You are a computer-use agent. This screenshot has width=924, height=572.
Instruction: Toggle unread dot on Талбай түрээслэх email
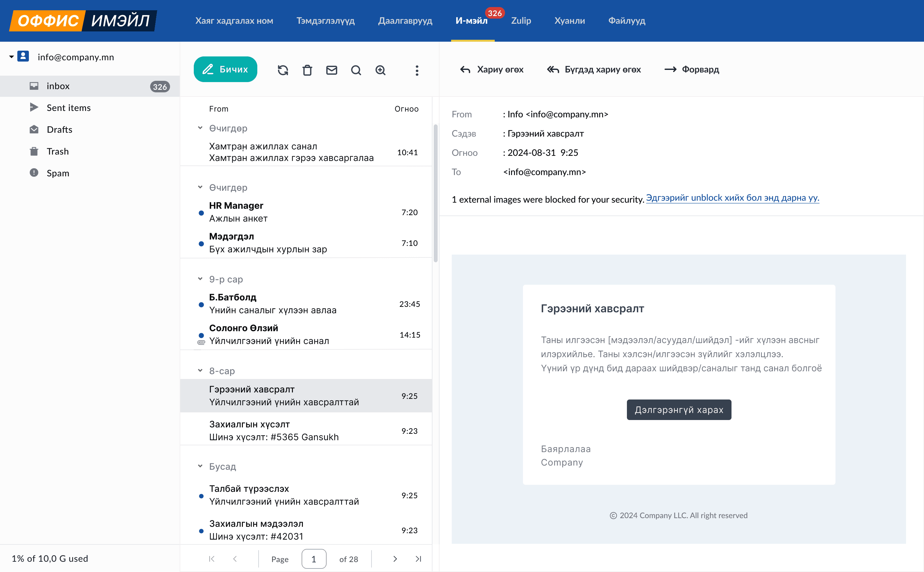point(201,496)
